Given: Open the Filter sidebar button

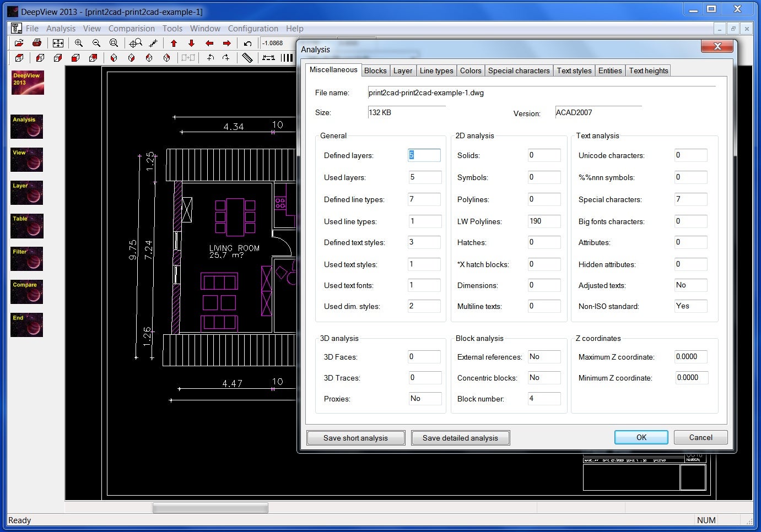Looking at the screenshot, I should 26,259.
